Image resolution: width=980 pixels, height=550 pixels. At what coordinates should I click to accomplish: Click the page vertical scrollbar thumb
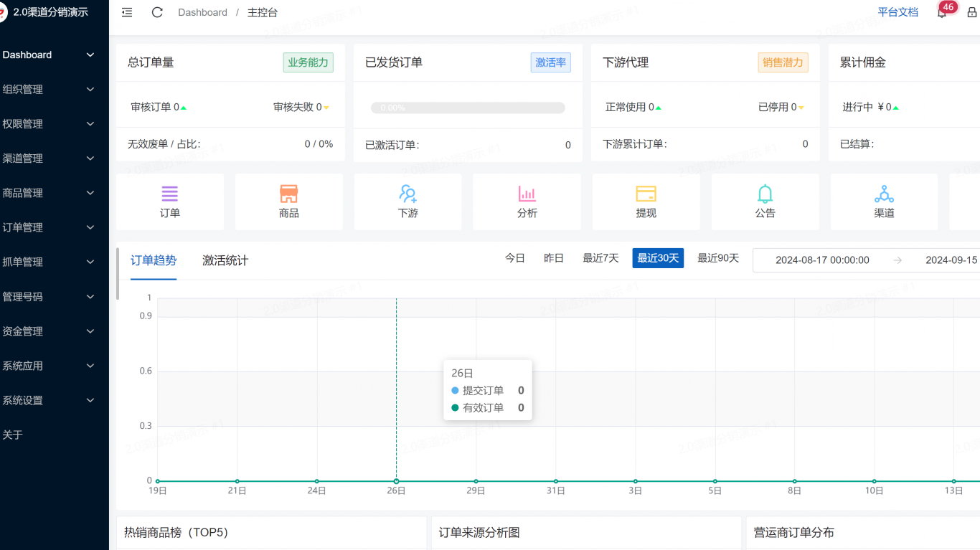(118, 274)
